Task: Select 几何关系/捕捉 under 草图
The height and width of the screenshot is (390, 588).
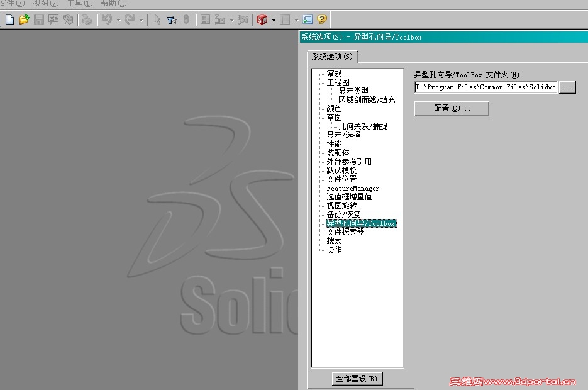Action: pyautogui.click(x=363, y=126)
